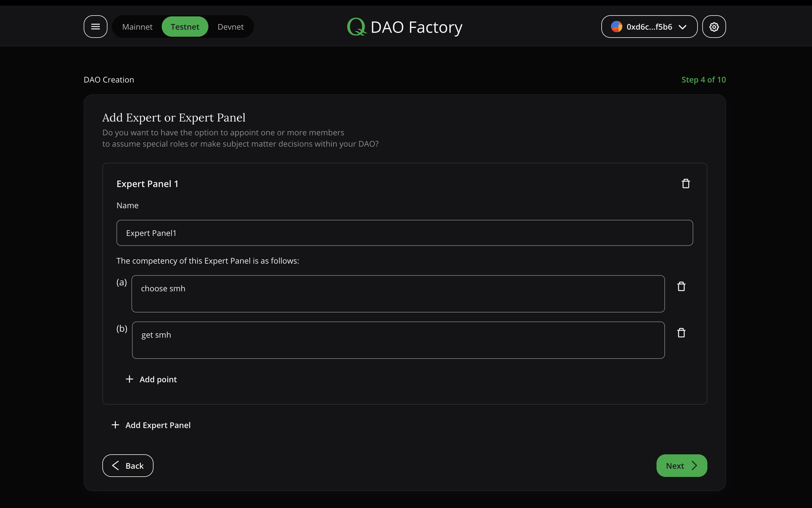
Task: Click the back chevron arrow icon
Action: tap(116, 465)
